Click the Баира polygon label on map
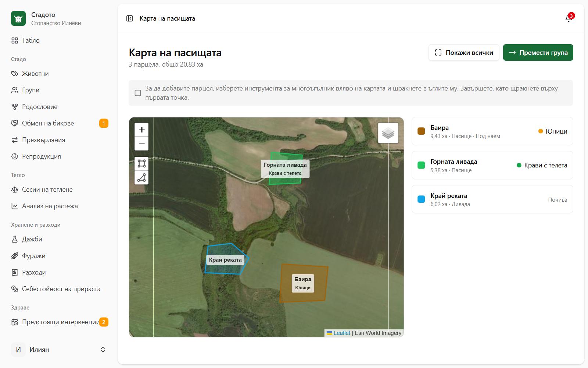Viewport: 588px width, 368px height. (x=303, y=283)
